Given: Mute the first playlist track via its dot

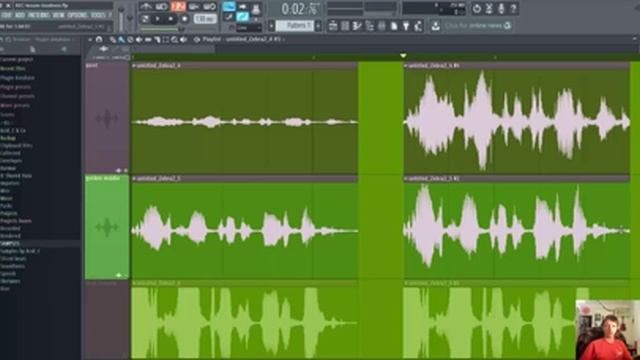Looking at the screenshot, I should coord(126,171).
